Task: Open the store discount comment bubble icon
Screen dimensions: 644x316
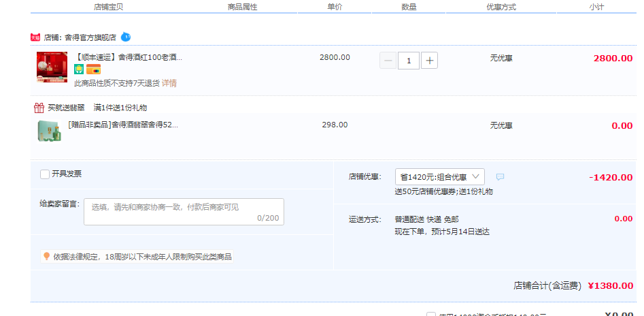Action: pos(500,177)
